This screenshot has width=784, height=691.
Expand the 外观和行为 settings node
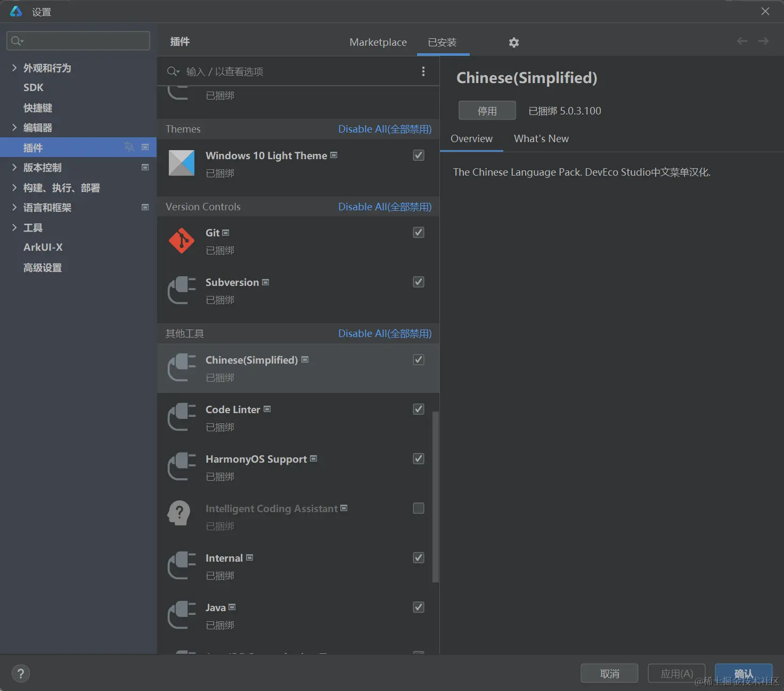click(x=14, y=68)
